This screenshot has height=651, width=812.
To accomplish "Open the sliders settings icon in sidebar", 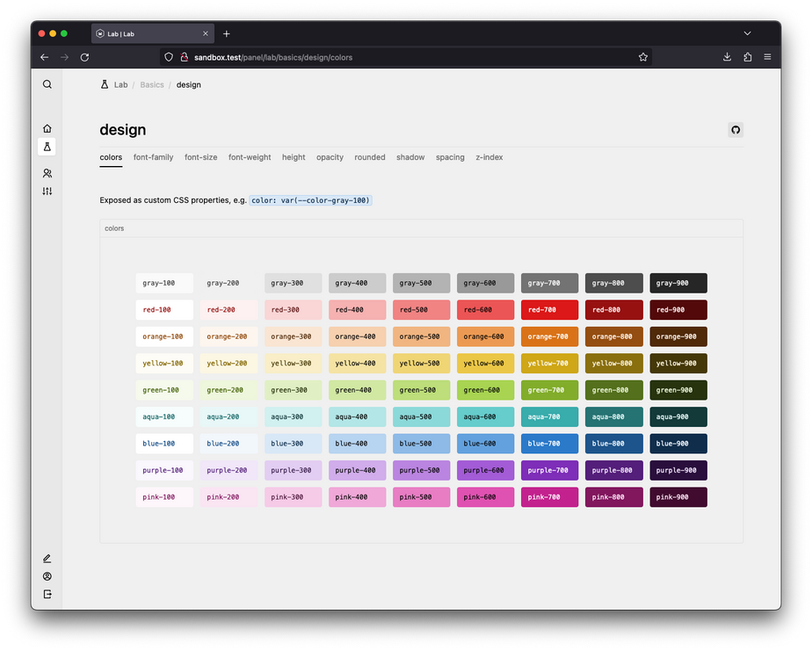I will point(47,191).
